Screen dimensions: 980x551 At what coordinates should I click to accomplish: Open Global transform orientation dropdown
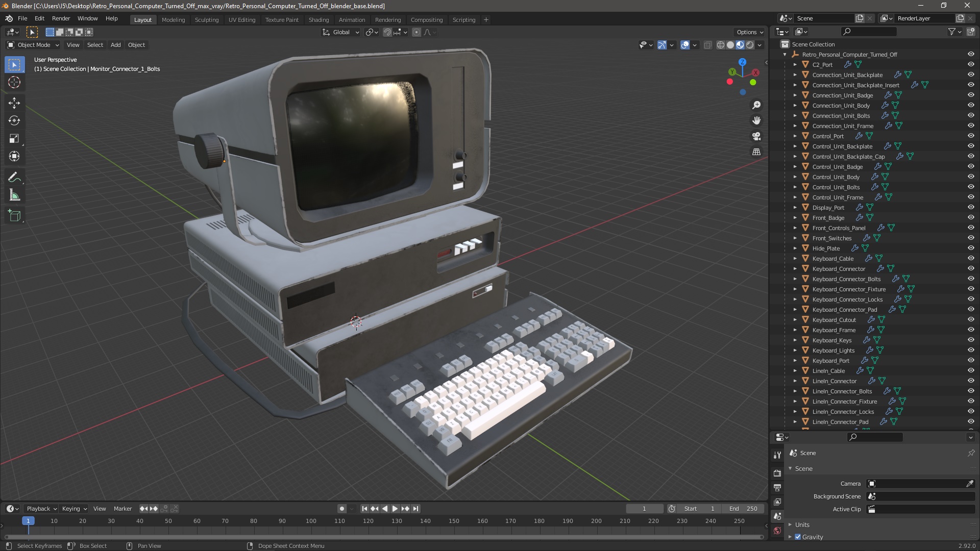(340, 32)
